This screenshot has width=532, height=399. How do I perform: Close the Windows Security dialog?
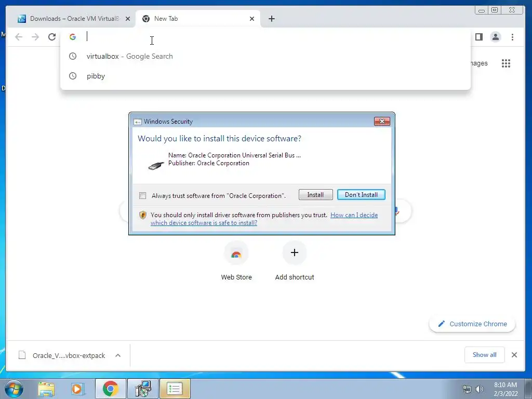[382, 121]
